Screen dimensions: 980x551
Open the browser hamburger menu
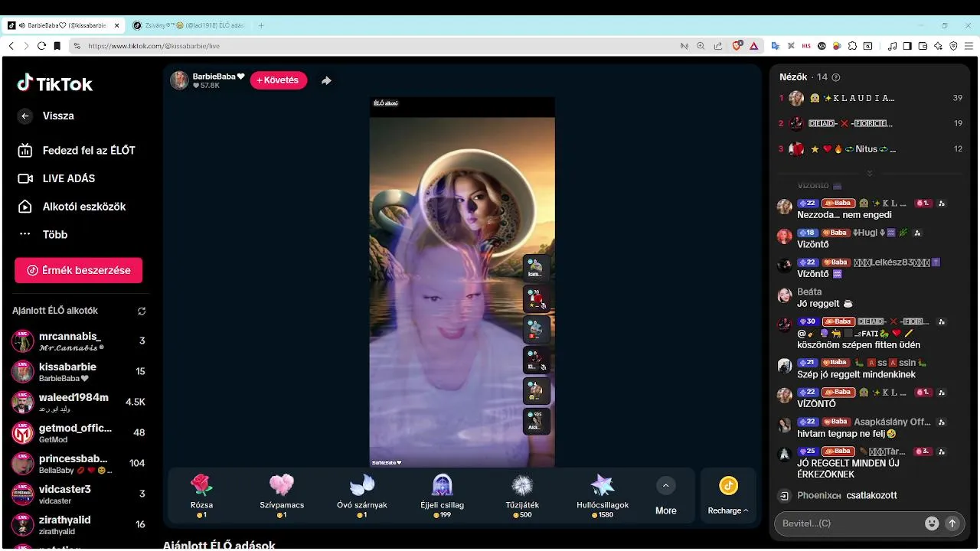(x=969, y=46)
